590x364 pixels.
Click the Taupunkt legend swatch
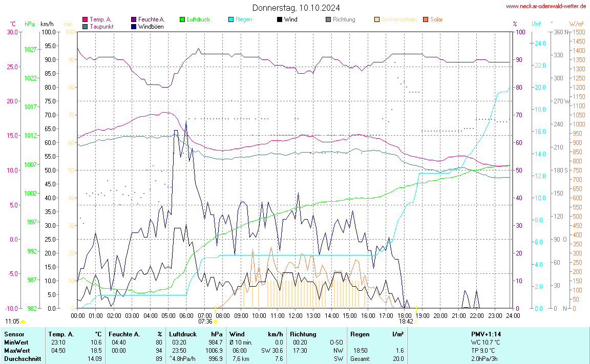pos(85,26)
